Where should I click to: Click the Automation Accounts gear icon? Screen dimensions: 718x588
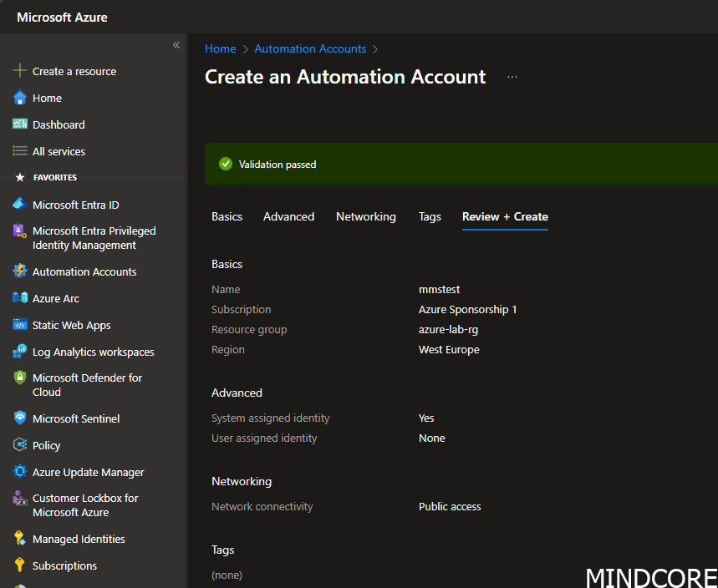(20, 271)
